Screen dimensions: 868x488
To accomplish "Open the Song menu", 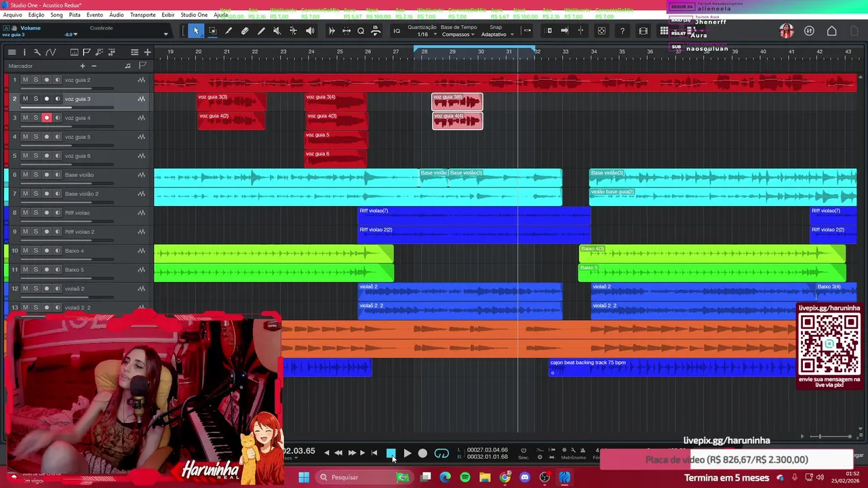I will pos(56,15).
